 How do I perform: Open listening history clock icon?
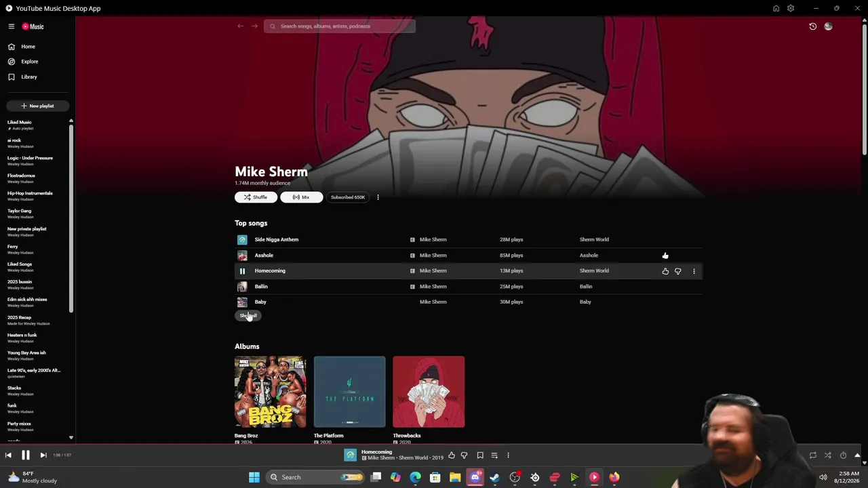[813, 26]
